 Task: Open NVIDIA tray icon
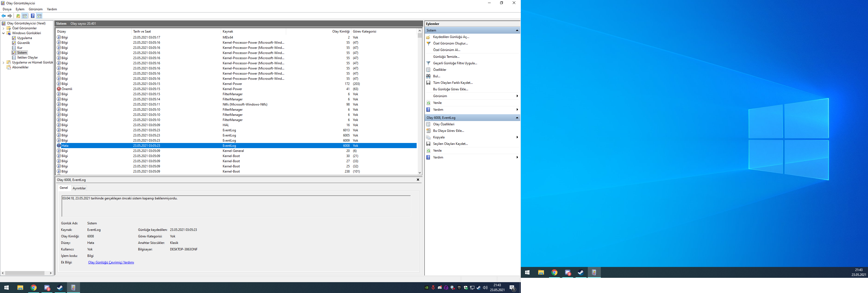coord(427,288)
